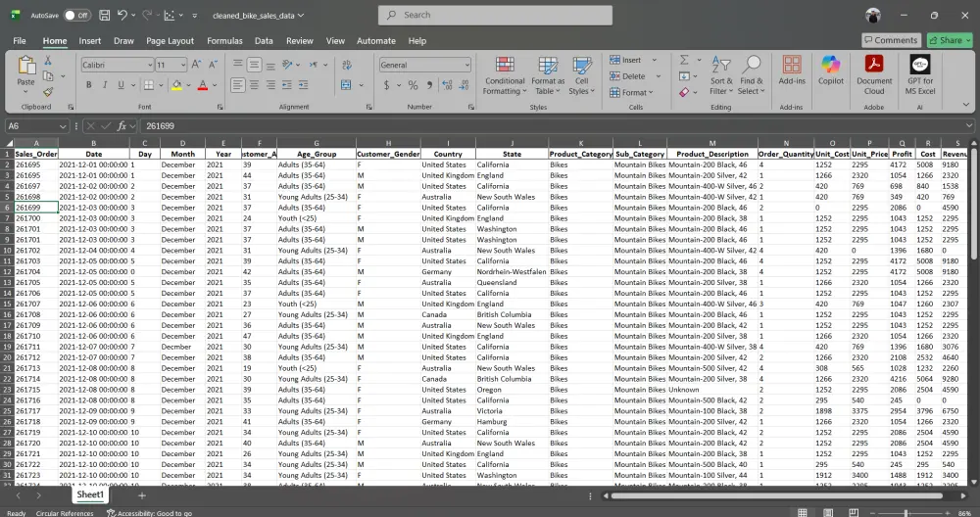Click the AutoSum sigma icon
The height and width of the screenshot is (517, 980).
click(684, 60)
